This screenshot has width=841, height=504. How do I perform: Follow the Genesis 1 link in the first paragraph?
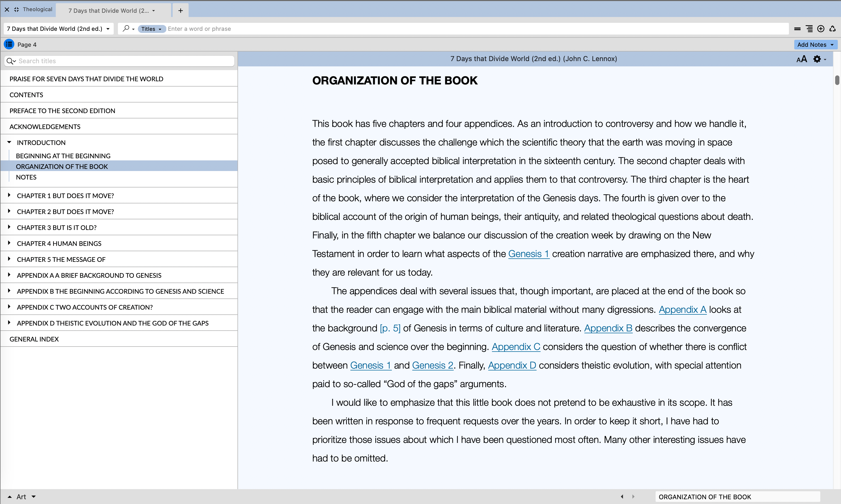pyautogui.click(x=529, y=254)
